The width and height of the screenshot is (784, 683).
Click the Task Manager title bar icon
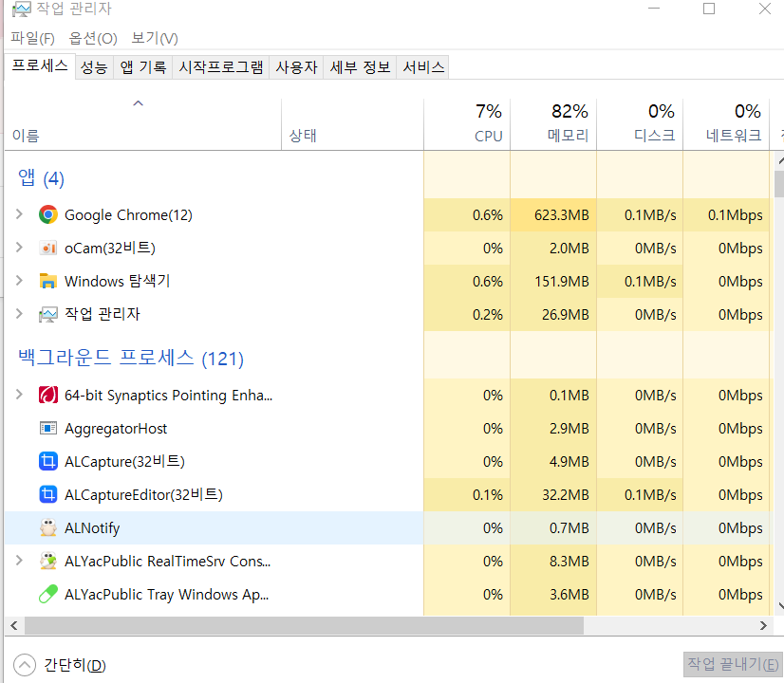[x=22, y=9]
